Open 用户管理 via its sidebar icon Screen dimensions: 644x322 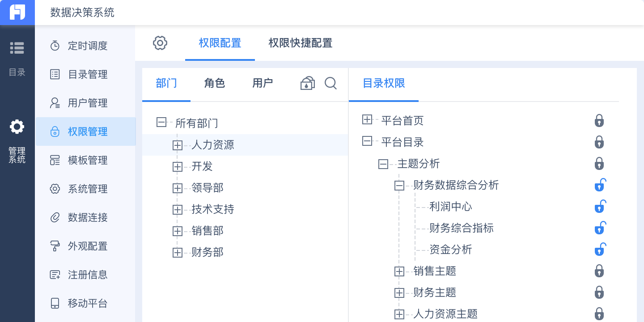(x=54, y=103)
